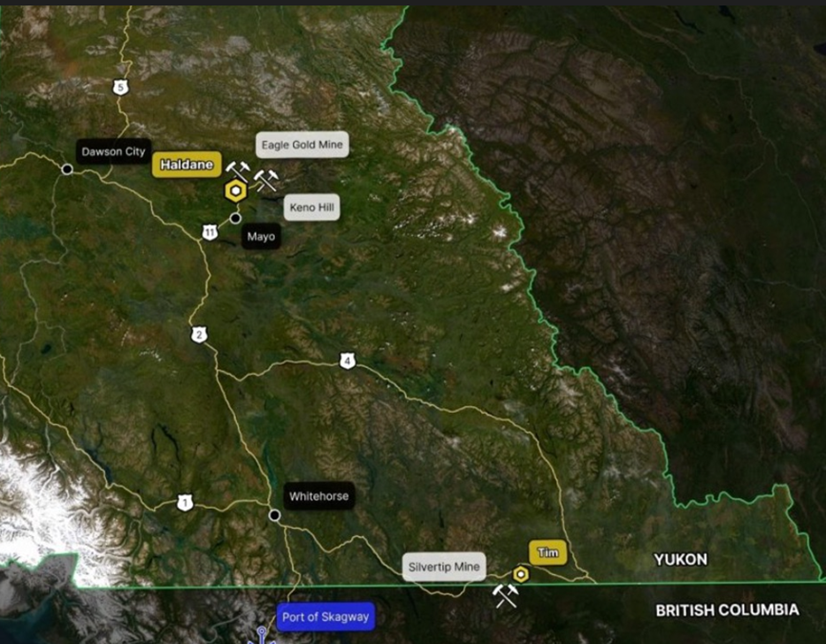The height and width of the screenshot is (644, 826).
Task: Click the yellow Haldane project label
Action: (186, 165)
